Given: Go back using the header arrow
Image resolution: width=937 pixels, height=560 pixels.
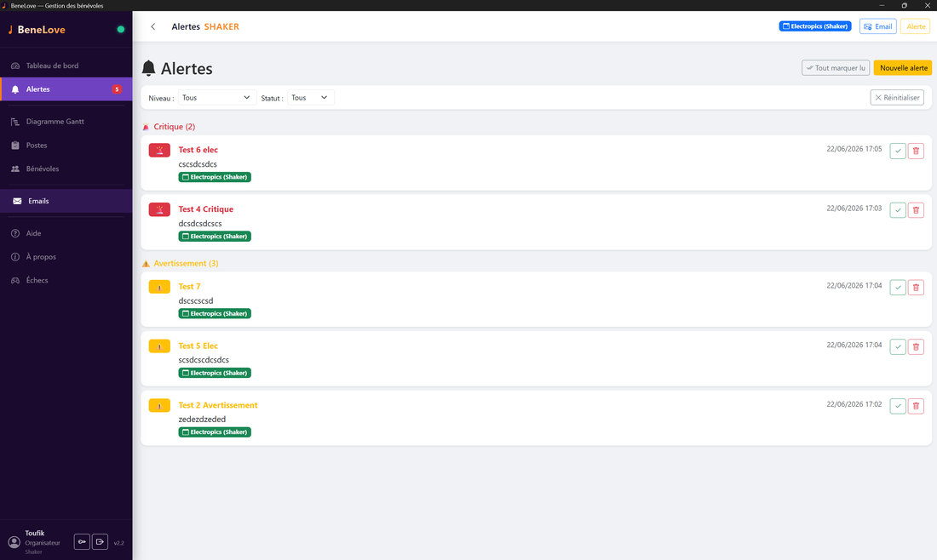Looking at the screenshot, I should click(153, 27).
